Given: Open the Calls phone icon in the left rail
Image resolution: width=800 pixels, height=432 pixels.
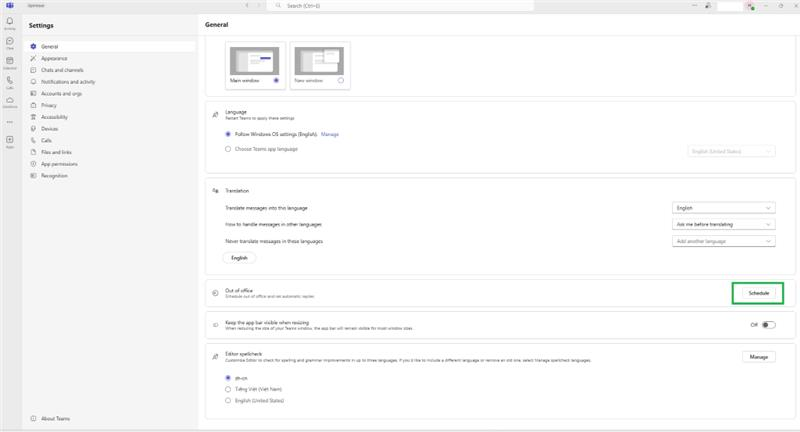Looking at the screenshot, I should tap(10, 80).
